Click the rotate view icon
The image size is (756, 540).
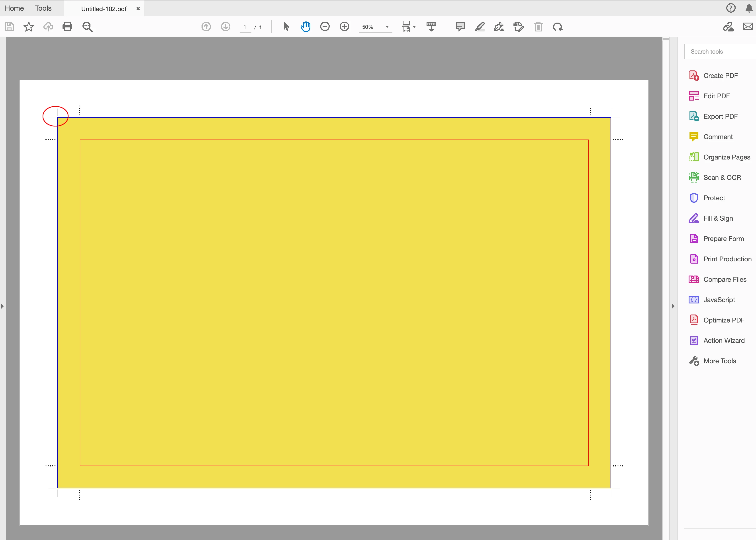pyautogui.click(x=558, y=27)
